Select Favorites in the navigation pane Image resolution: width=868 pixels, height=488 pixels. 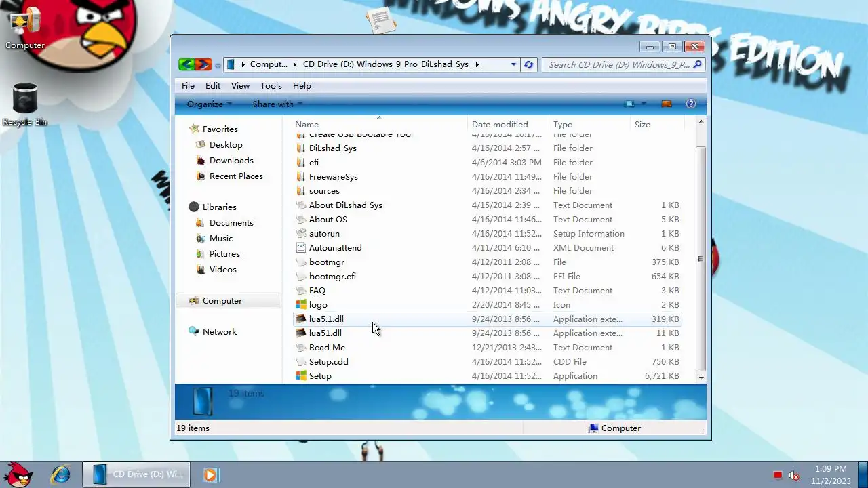pyautogui.click(x=220, y=129)
